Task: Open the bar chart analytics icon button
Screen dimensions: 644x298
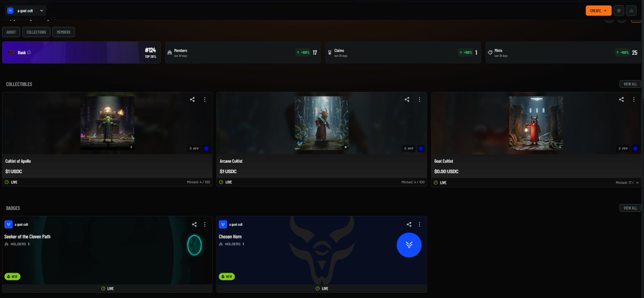Action: pyautogui.click(x=632, y=10)
